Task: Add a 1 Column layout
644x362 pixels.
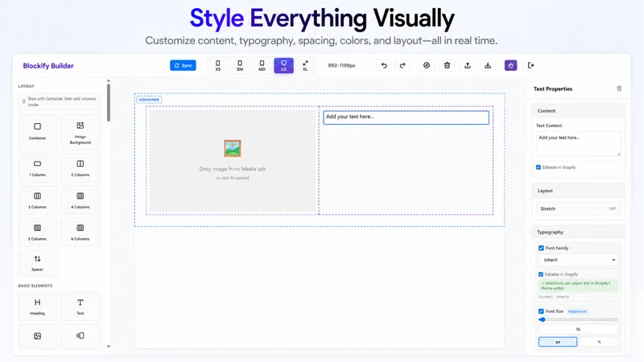Action: click(x=37, y=168)
